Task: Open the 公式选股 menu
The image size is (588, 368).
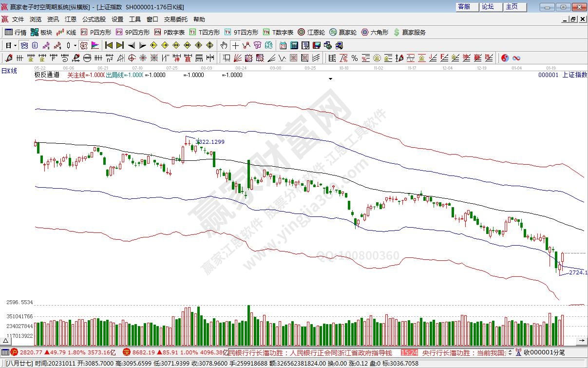Action: click(x=94, y=19)
